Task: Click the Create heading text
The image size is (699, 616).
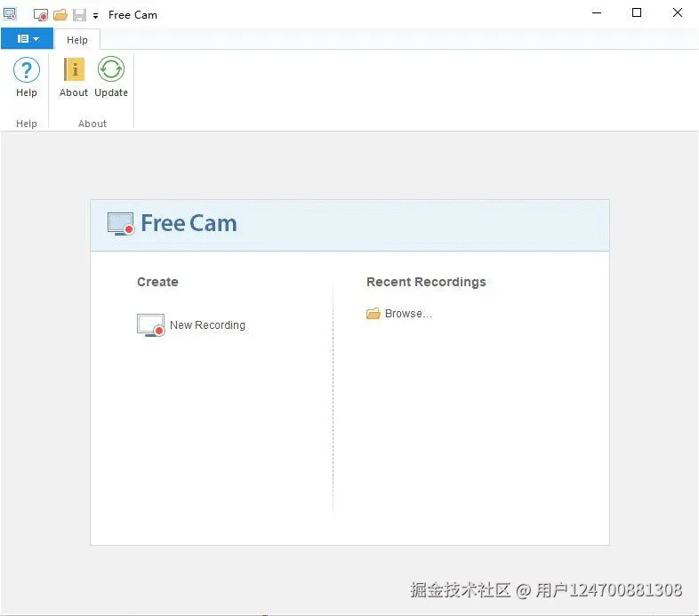Action: coord(157,282)
